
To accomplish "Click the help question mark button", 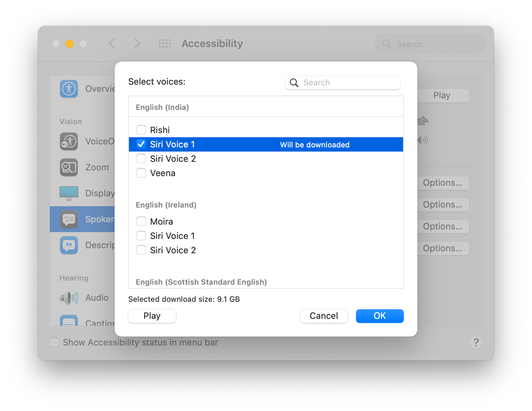I will point(476,342).
